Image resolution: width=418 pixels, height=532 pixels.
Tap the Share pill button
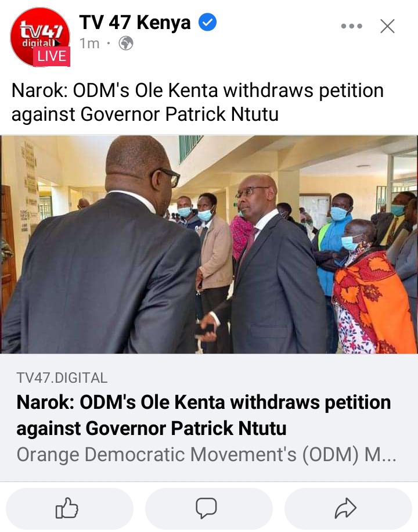click(348, 508)
